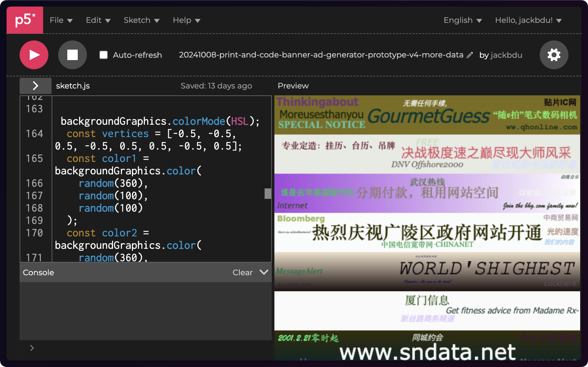
Task: Open the Sketch menu
Action: [x=141, y=20]
